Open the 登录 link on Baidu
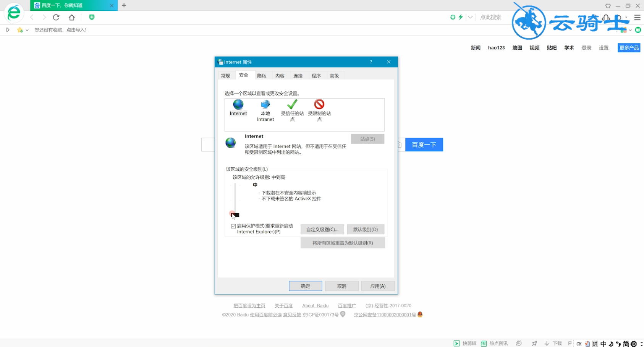644x347 pixels. pyautogui.click(x=586, y=48)
